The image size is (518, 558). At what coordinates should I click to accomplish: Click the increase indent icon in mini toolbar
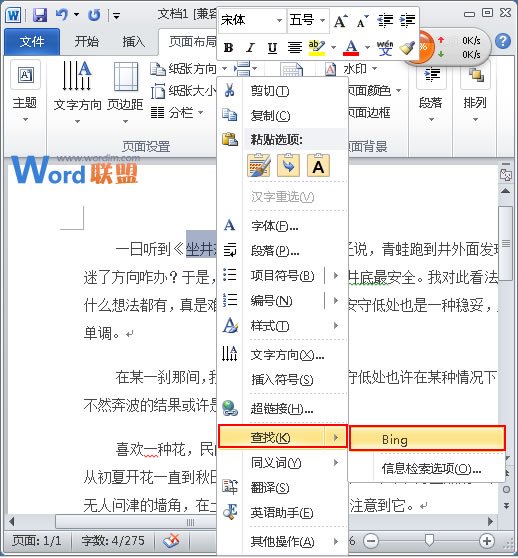pos(407,21)
